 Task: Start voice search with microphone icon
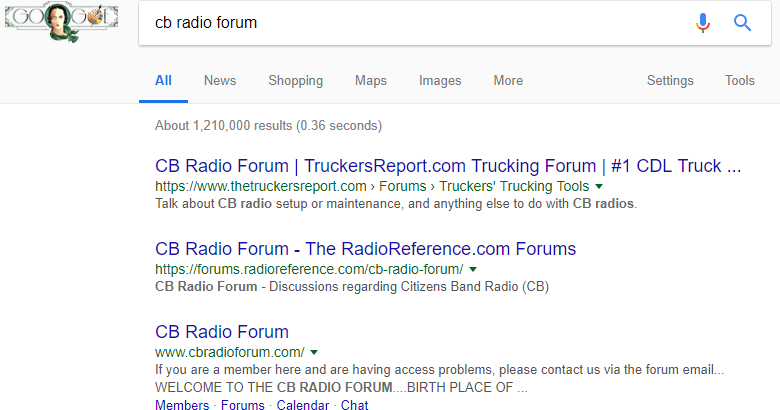[702, 23]
